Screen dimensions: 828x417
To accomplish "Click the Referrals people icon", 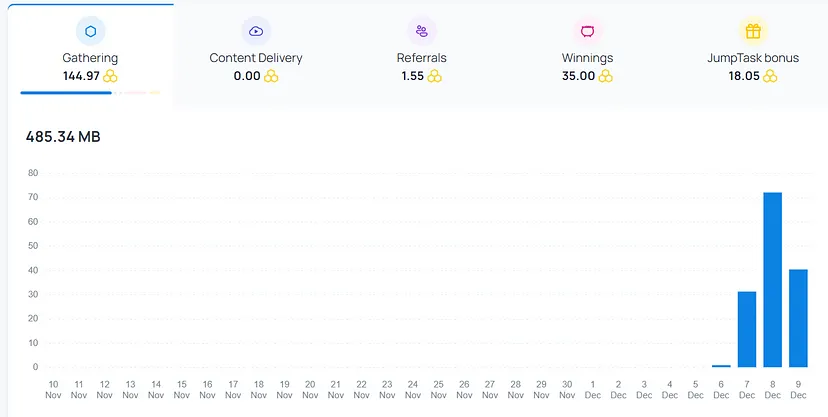I will pyautogui.click(x=422, y=31).
